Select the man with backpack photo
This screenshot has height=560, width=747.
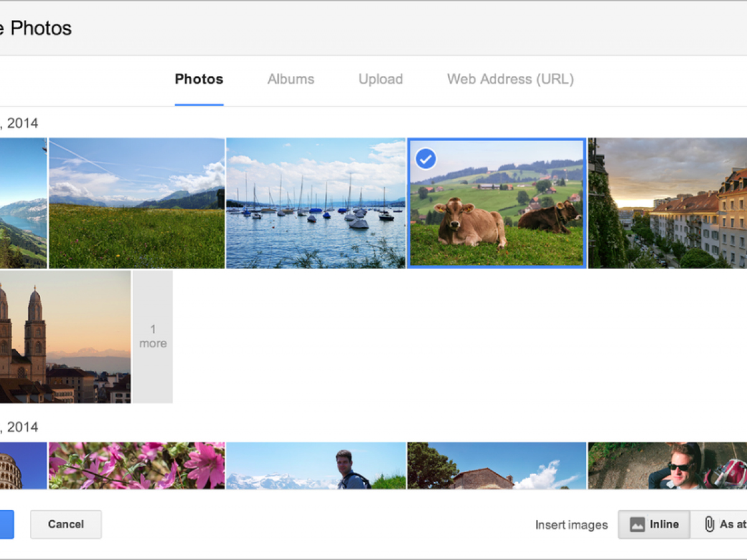(316, 465)
